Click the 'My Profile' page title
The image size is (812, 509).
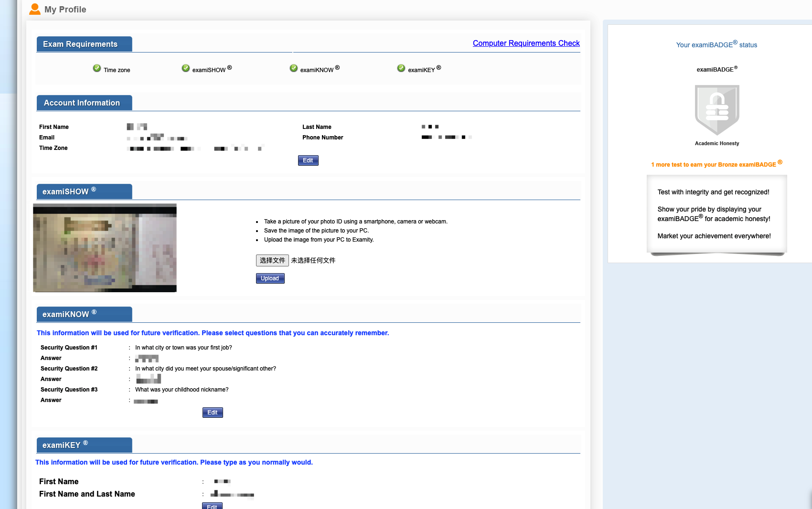[x=65, y=10]
